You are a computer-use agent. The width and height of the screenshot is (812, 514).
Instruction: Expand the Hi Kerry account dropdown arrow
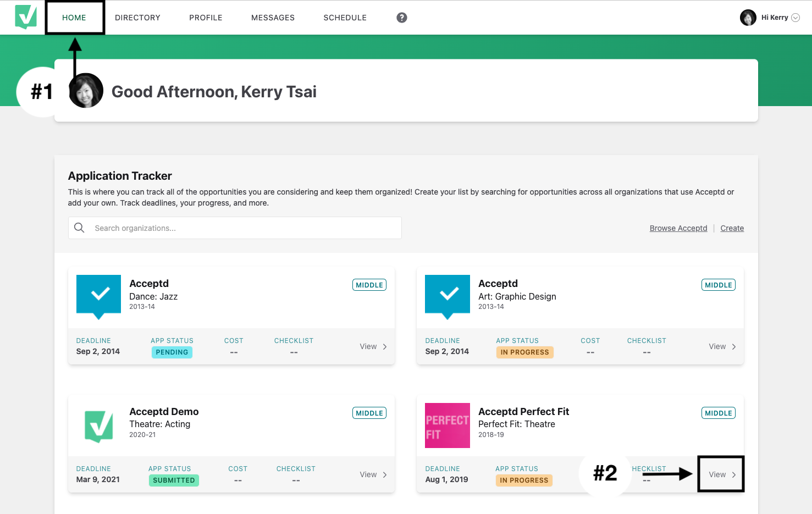click(795, 18)
